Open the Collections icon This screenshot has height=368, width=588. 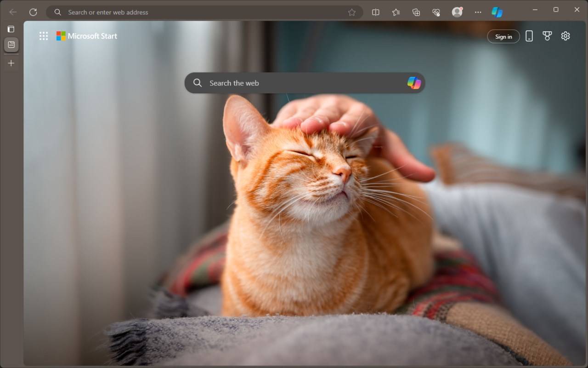[416, 12]
